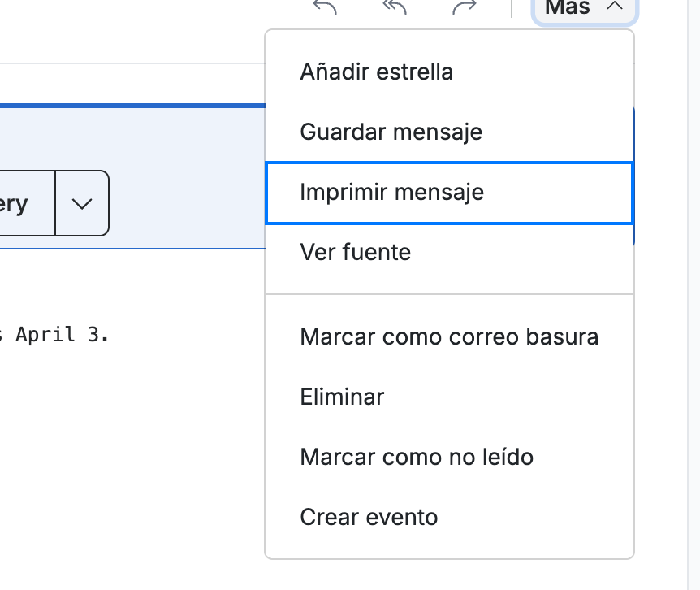Click the forward arrow icon

click(x=465, y=7)
